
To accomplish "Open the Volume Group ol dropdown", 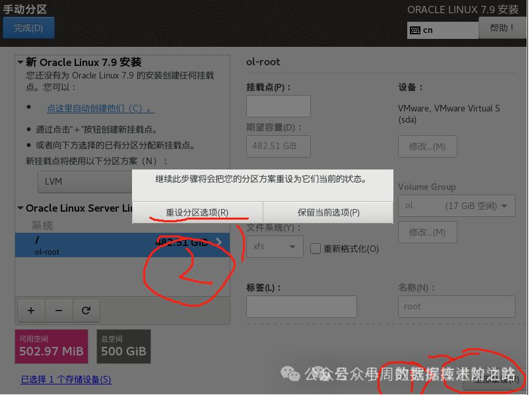I will [x=456, y=206].
